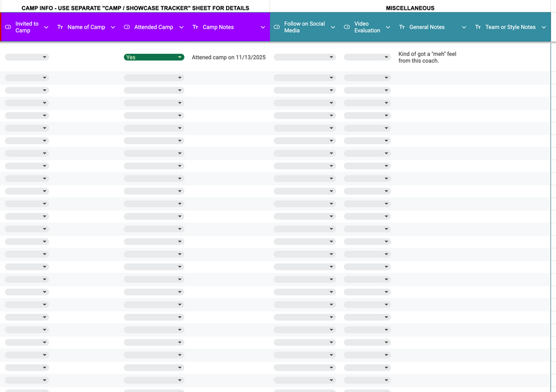
Task: Click the dropdown-type icon beside Attended Camp
Action: click(127, 27)
